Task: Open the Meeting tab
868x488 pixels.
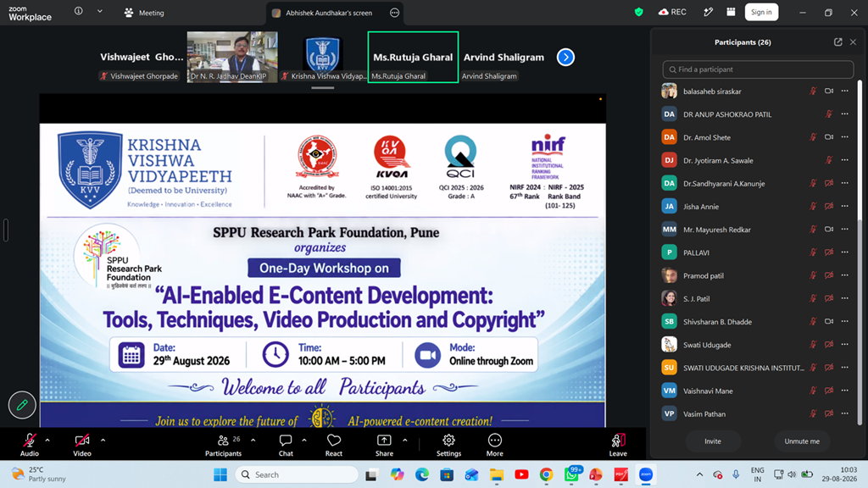Action: 144,13
